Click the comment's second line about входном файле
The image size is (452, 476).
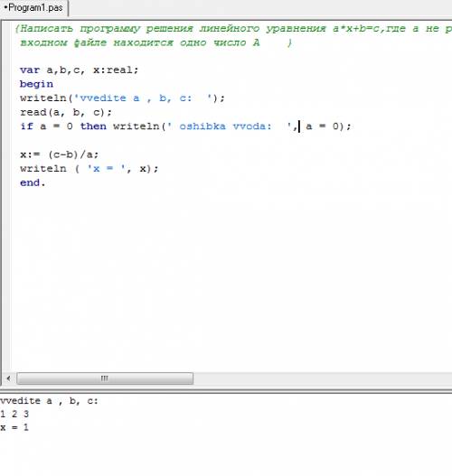click(x=155, y=42)
